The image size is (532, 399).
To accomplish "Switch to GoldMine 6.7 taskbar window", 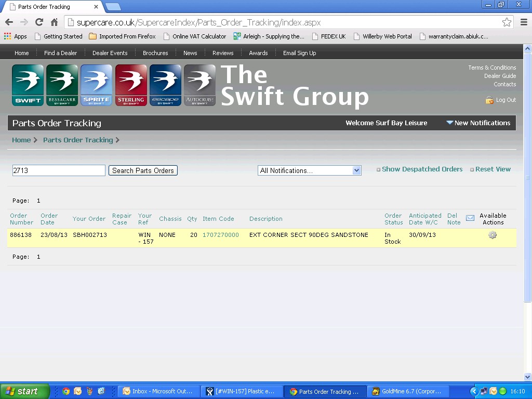I will tap(408, 391).
